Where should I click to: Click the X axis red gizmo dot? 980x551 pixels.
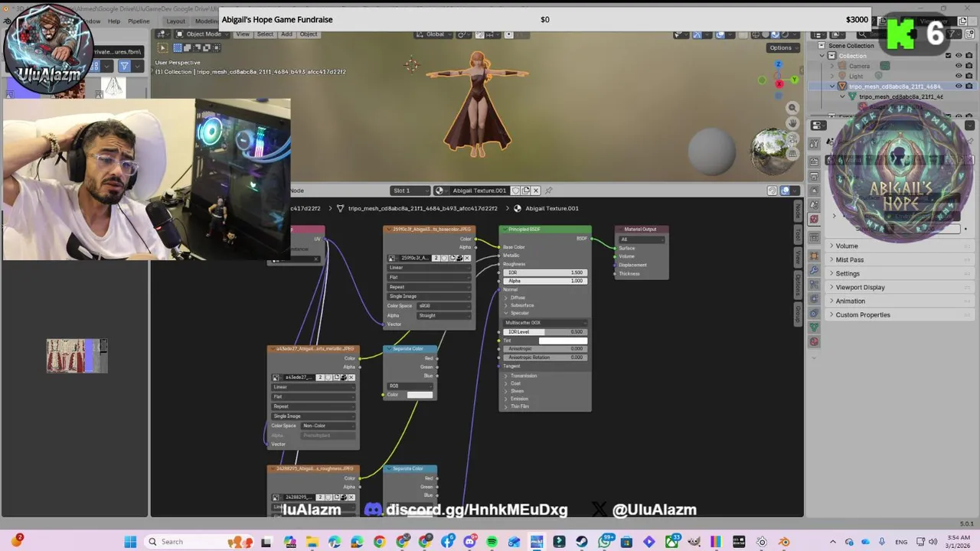click(x=779, y=83)
